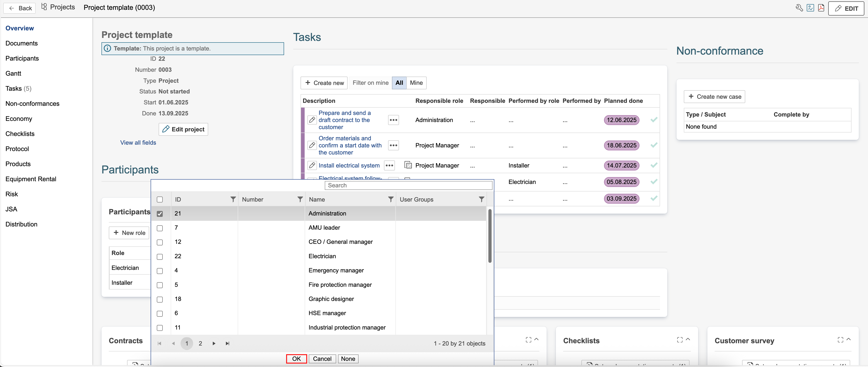Click pencil icon beside Install electrical system task
The image size is (868, 367).
coord(312,165)
